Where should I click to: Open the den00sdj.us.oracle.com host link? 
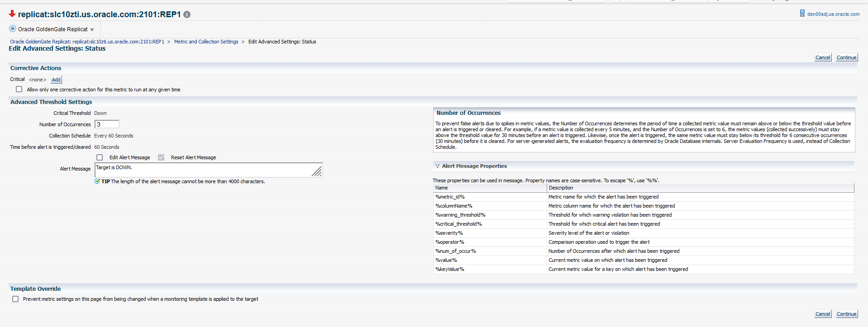click(833, 14)
